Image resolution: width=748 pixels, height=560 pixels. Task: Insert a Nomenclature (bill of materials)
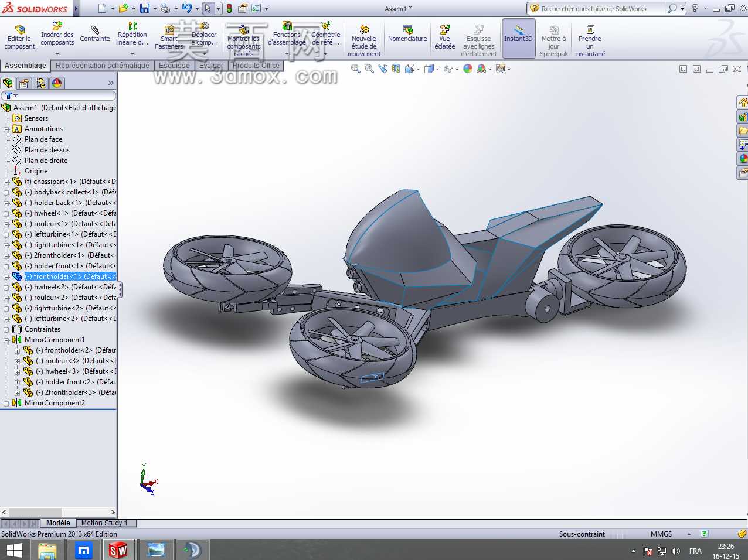pyautogui.click(x=407, y=34)
